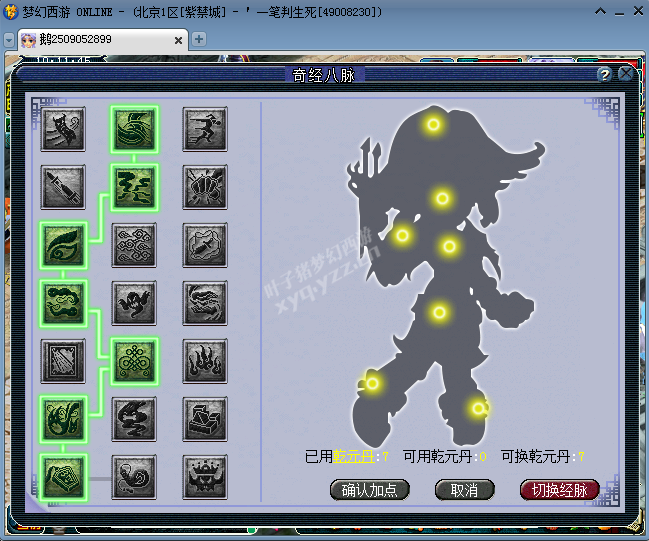Click the 可换乾元丹:7 label
649x541 pixels.
click(x=543, y=457)
